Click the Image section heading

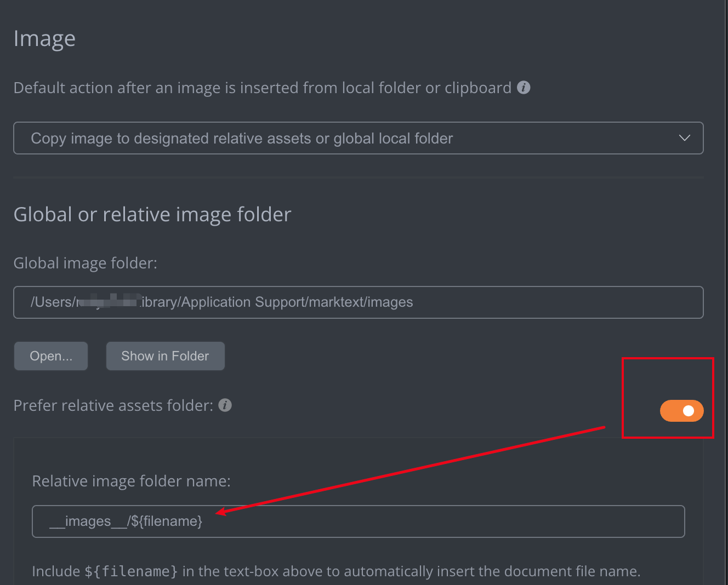(x=44, y=38)
